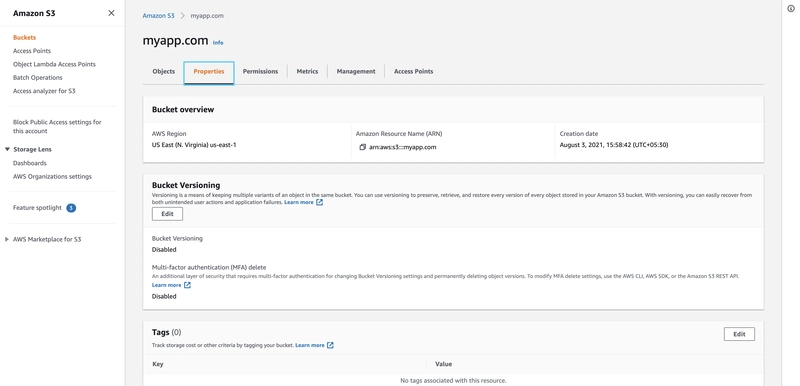Open the Info link beside myapp.com
Viewport: 800px width, 386px height.
pos(218,43)
